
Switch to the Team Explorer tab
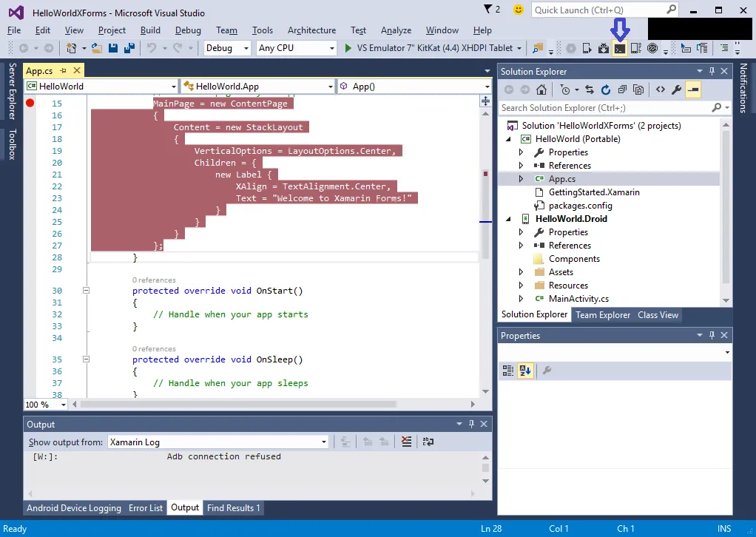coord(603,315)
